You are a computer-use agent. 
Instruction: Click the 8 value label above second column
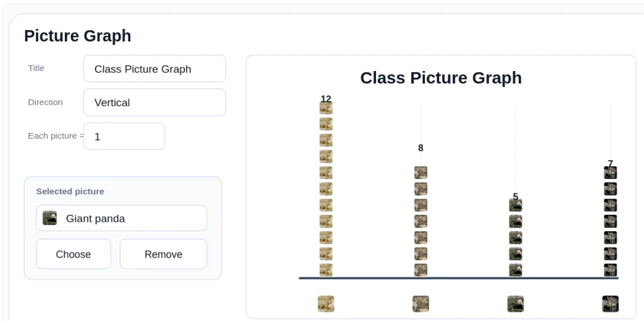click(x=421, y=148)
